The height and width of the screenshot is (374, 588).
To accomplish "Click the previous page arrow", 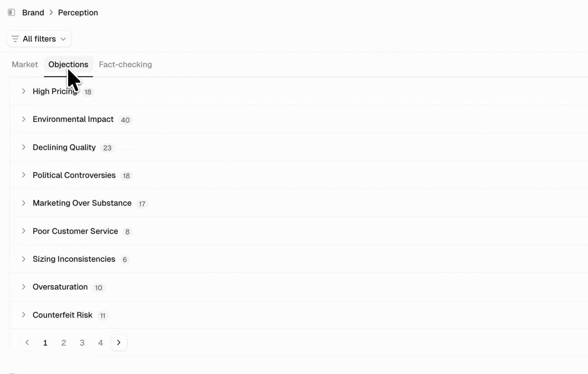I will coord(27,342).
